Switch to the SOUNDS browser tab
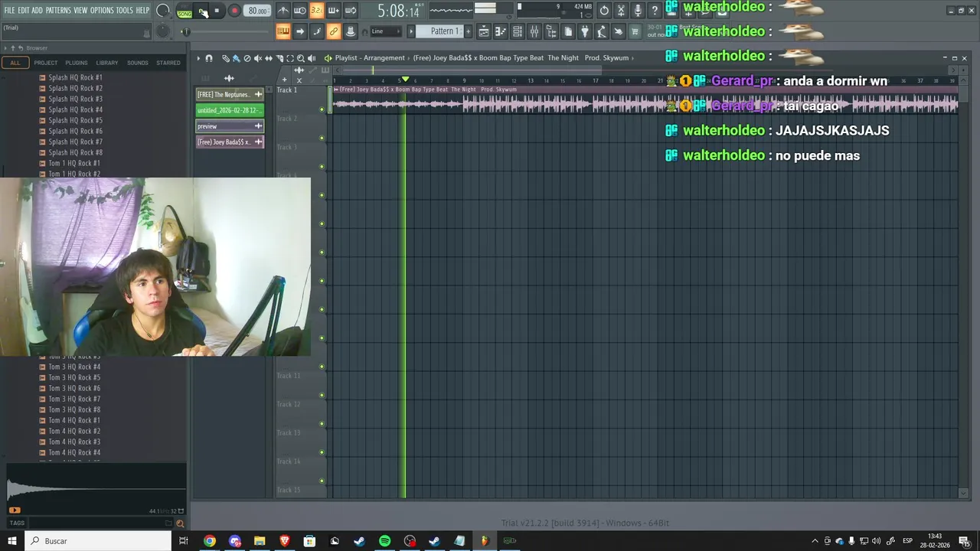The width and height of the screenshot is (980, 551). pyautogui.click(x=138, y=63)
